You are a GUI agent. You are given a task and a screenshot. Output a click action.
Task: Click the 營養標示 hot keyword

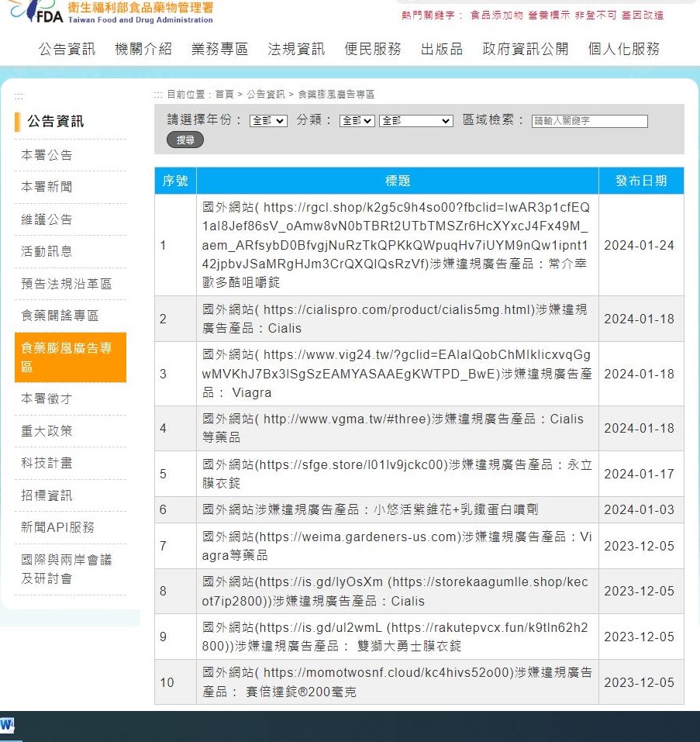[549, 16]
